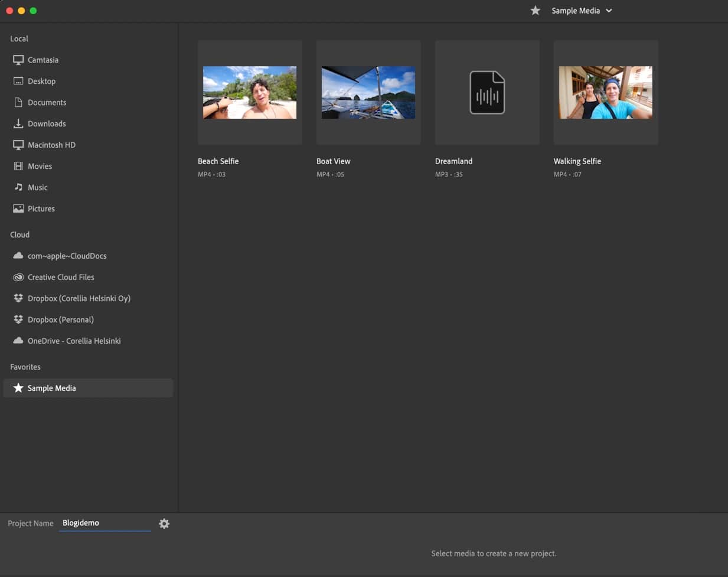Click the Creative Cloud Files icon
The image size is (728, 577).
[18, 277]
